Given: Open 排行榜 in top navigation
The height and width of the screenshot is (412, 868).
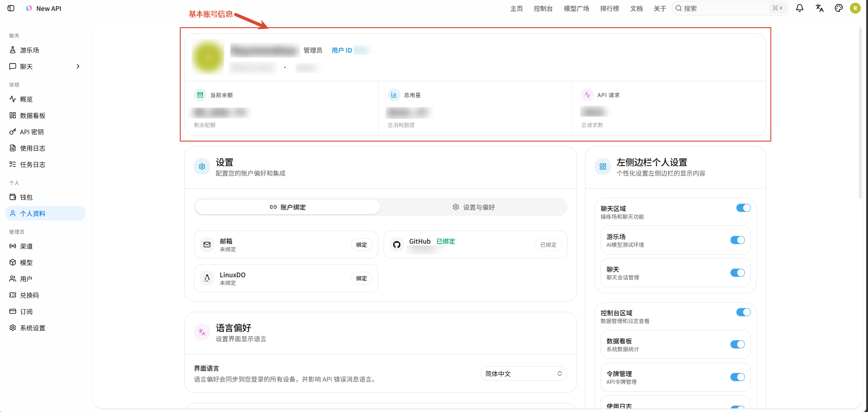Looking at the screenshot, I should [x=609, y=9].
